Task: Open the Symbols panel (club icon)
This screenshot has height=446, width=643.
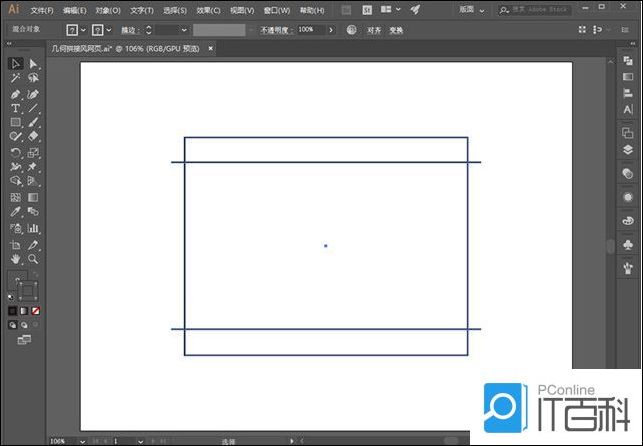Action: click(x=628, y=243)
